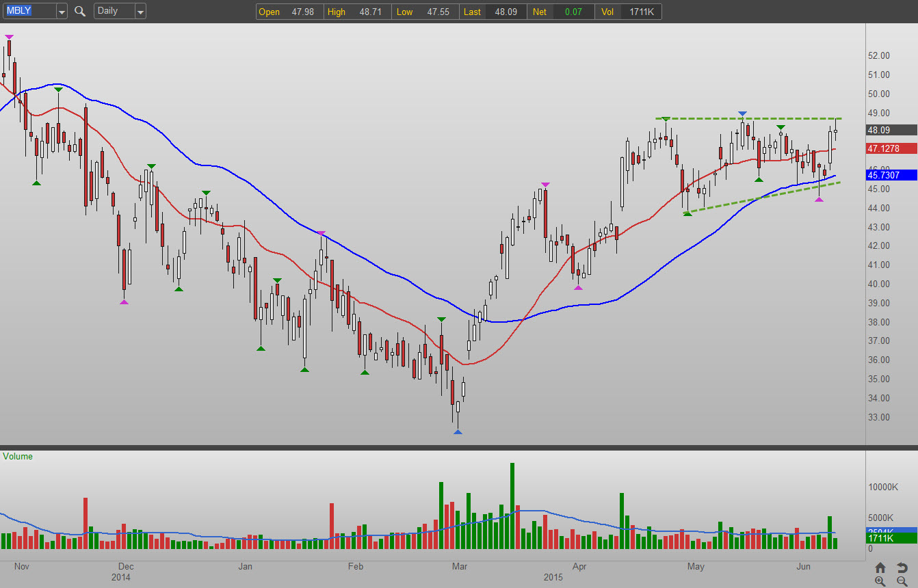Screen dimensions: 918x588
Task: Click the red 47.1278 moving average label
Action: (x=892, y=148)
